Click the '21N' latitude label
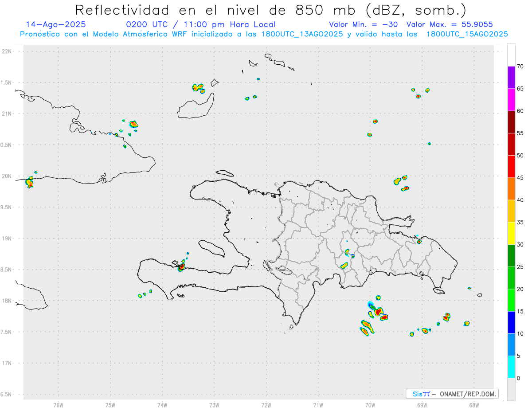Viewport: 532px width, 411px height. tap(8, 114)
